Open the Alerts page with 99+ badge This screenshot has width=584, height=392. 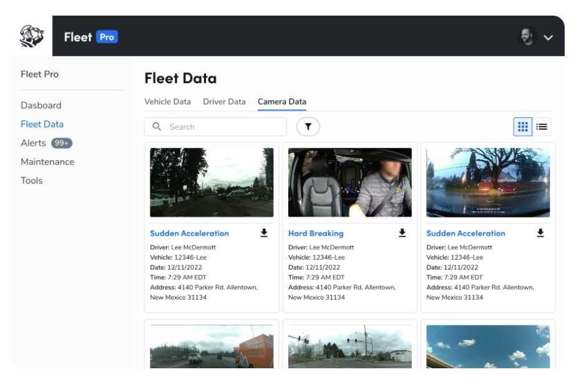(34, 142)
